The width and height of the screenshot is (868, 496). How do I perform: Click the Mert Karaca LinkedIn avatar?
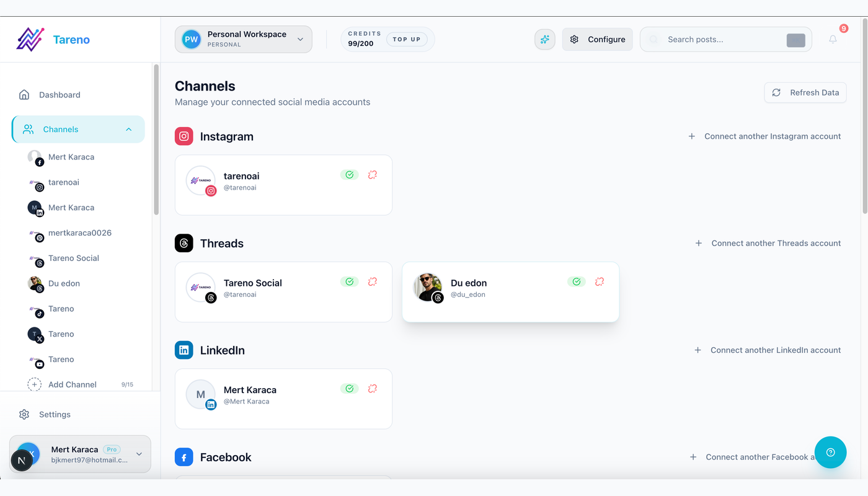(201, 394)
